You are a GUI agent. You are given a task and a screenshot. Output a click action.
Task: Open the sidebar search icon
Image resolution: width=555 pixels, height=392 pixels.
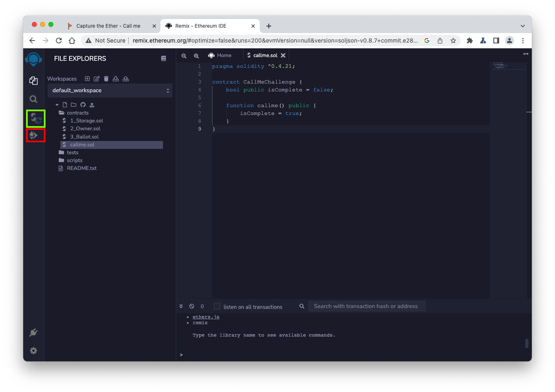coord(33,99)
